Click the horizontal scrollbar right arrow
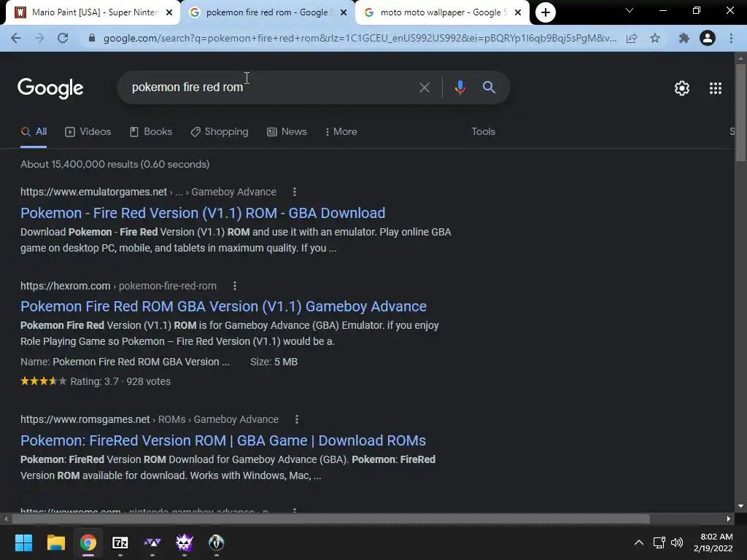The width and height of the screenshot is (747, 560). pyautogui.click(x=729, y=518)
